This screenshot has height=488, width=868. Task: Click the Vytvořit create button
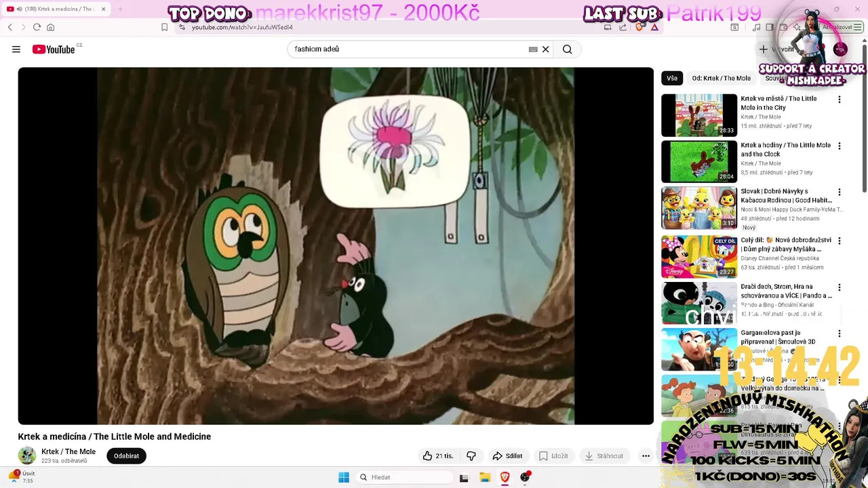pos(777,49)
